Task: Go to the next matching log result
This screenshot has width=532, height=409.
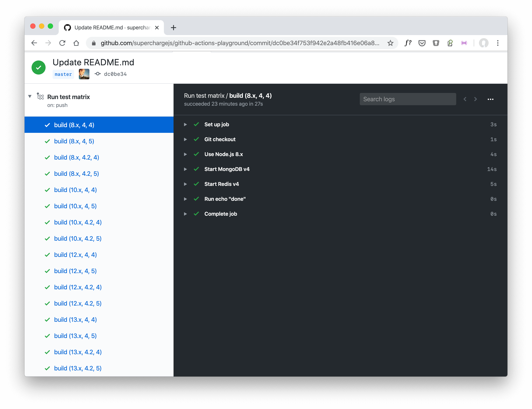Action: tap(475, 99)
